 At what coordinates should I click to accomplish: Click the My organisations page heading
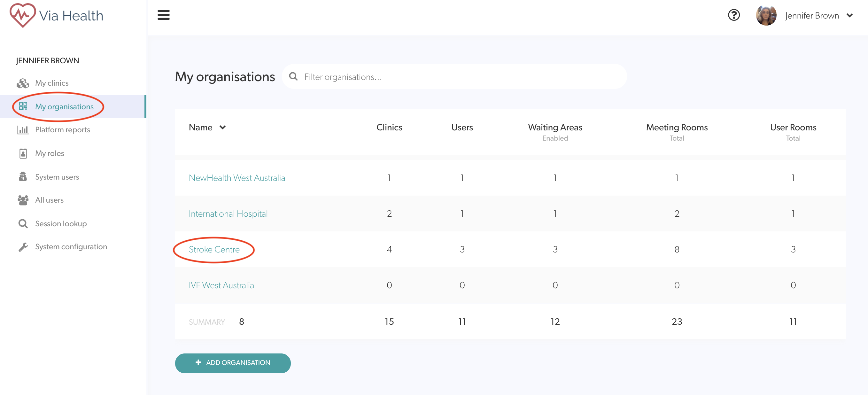225,77
